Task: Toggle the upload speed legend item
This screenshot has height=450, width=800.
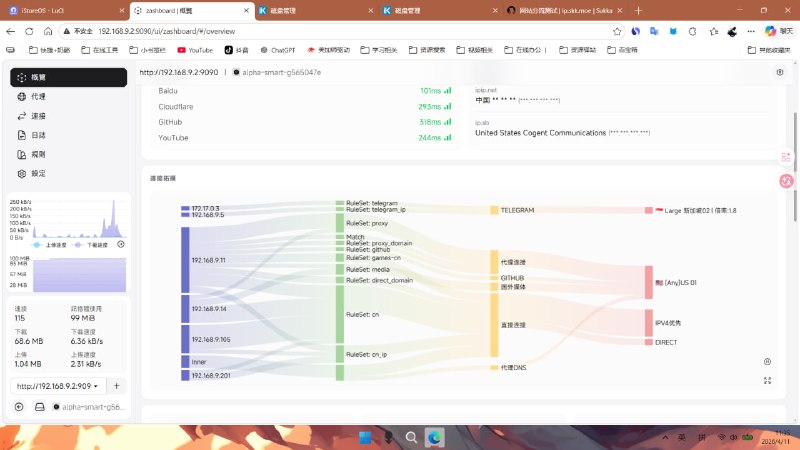Action: 50,245
